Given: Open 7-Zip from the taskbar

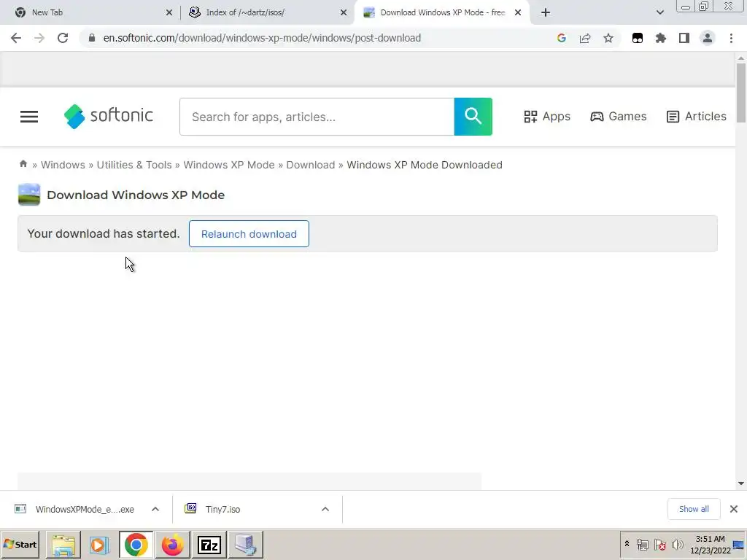Looking at the screenshot, I should (x=209, y=545).
